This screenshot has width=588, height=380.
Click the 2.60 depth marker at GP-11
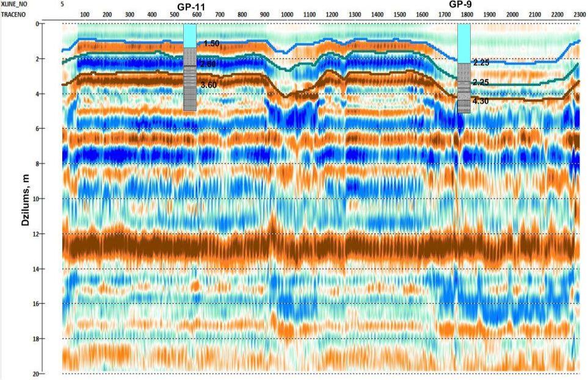[x=208, y=64]
